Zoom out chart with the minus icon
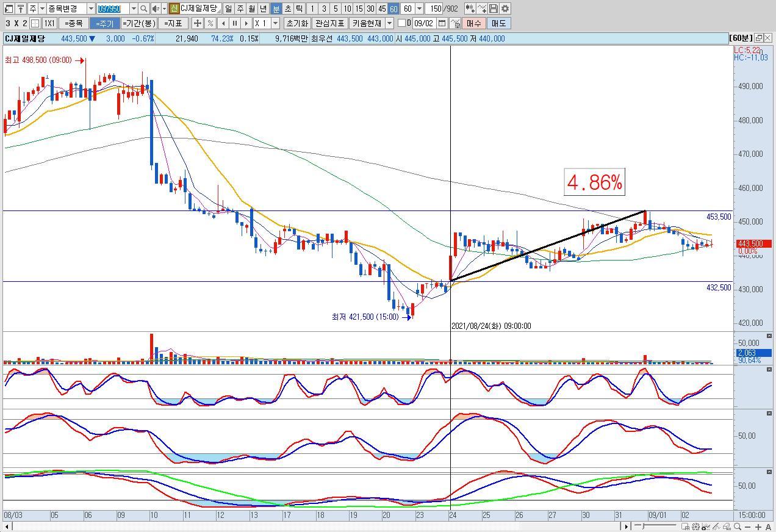Viewport: 776px width, 532px height. pyautogui.click(x=749, y=527)
